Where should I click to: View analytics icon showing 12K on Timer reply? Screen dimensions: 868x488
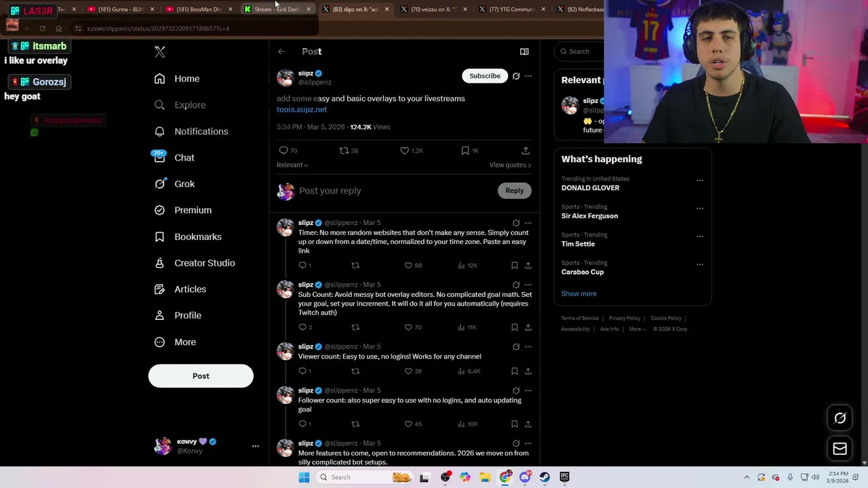(468, 266)
